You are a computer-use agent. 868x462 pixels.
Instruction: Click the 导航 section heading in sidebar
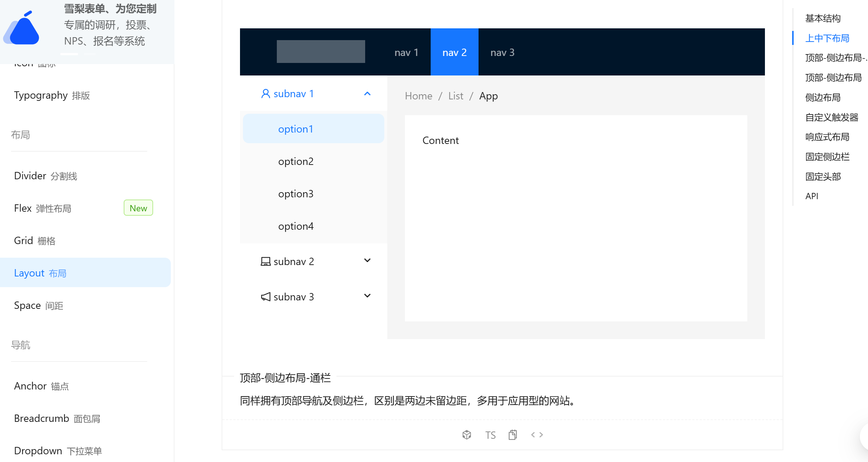point(21,345)
